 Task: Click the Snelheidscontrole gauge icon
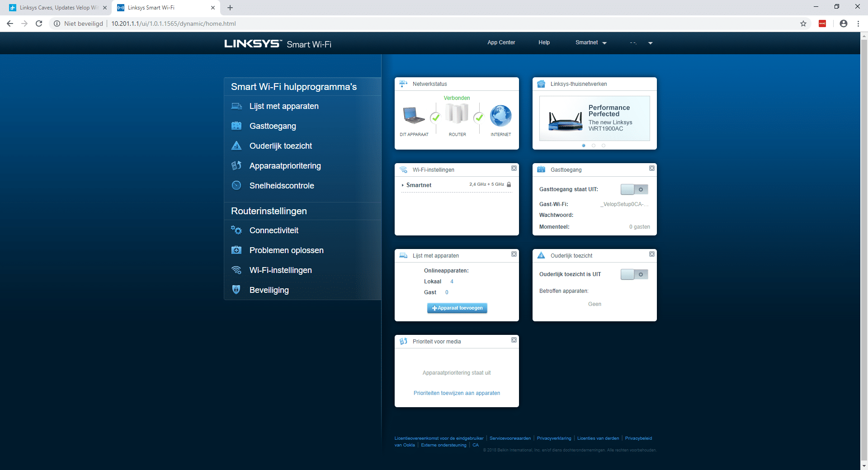(236, 185)
